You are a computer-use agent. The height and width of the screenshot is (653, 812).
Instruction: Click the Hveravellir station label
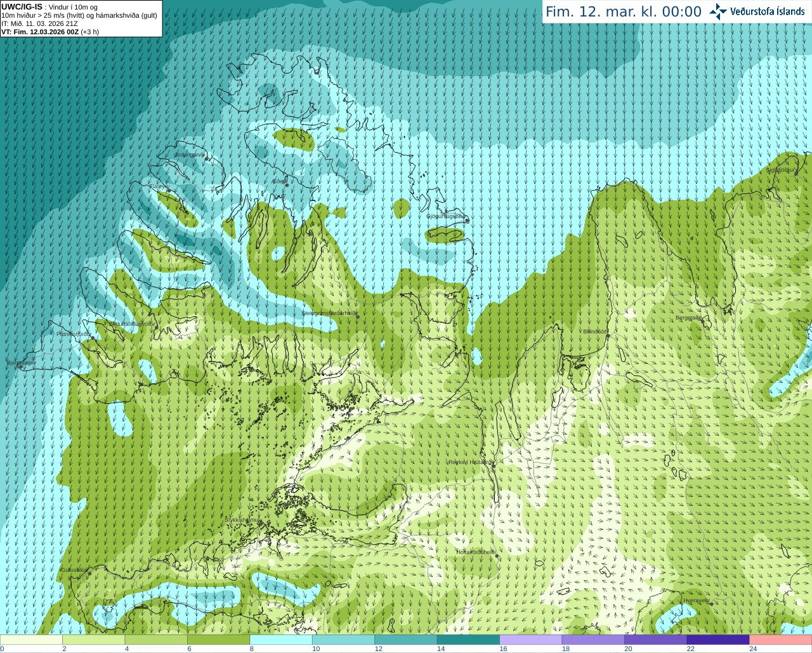(696, 600)
